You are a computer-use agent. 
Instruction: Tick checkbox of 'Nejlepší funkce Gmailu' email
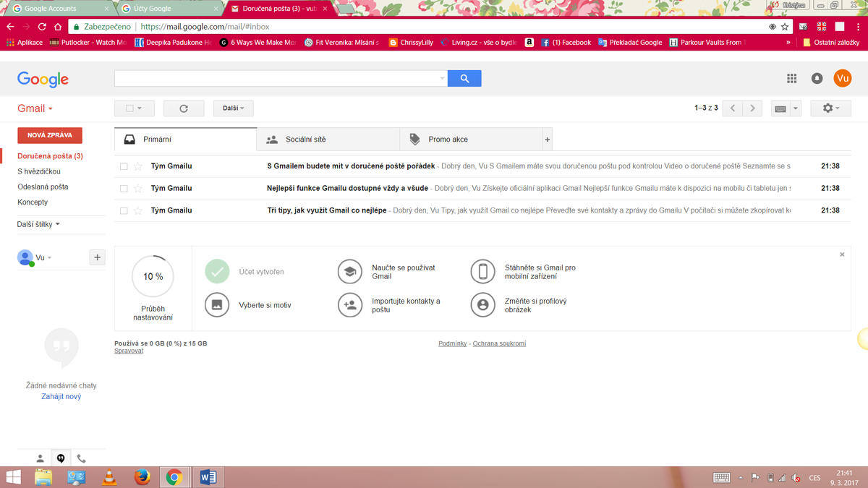tap(124, 189)
